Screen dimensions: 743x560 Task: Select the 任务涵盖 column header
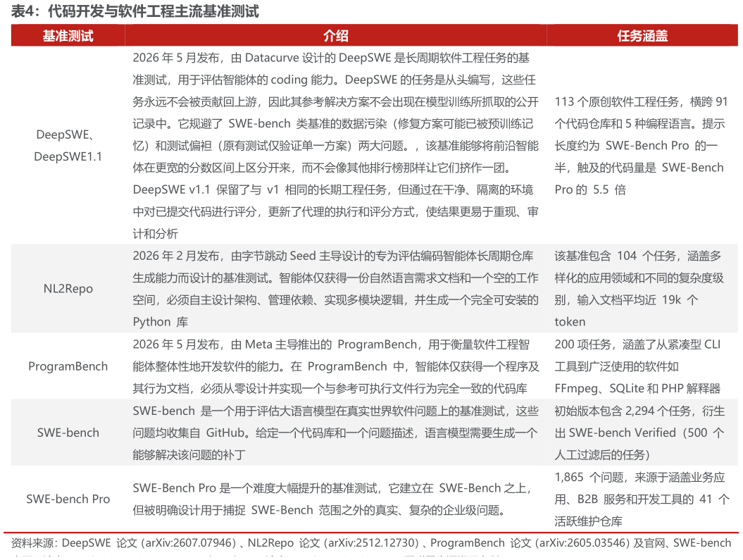pyautogui.click(x=642, y=35)
